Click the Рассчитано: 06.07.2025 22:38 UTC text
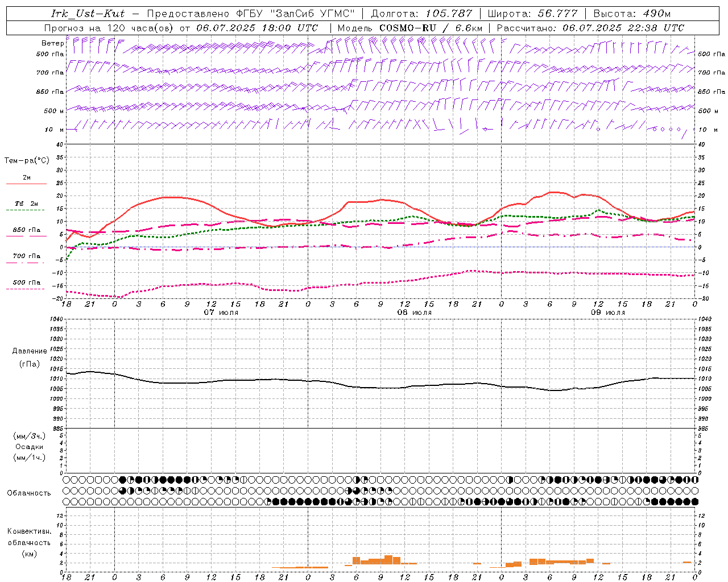 (x=590, y=28)
